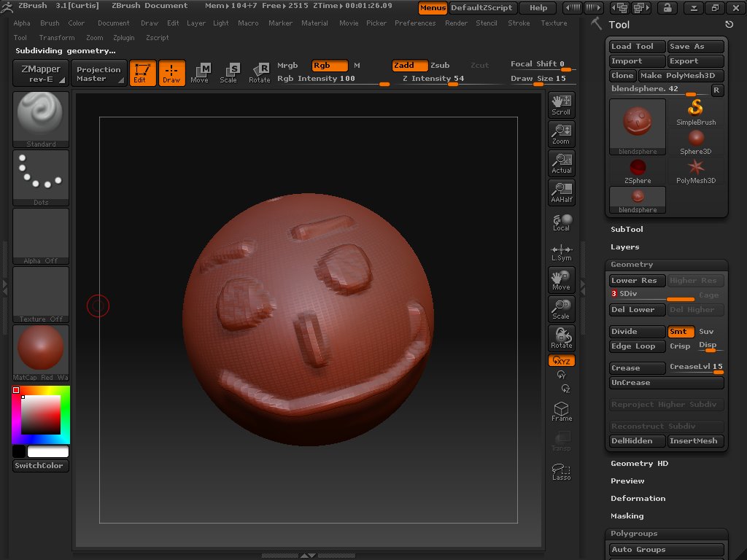Viewport: 747px width, 560px height.
Task: Collapse the Geometry section
Action: pyautogui.click(x=632, y=265)
